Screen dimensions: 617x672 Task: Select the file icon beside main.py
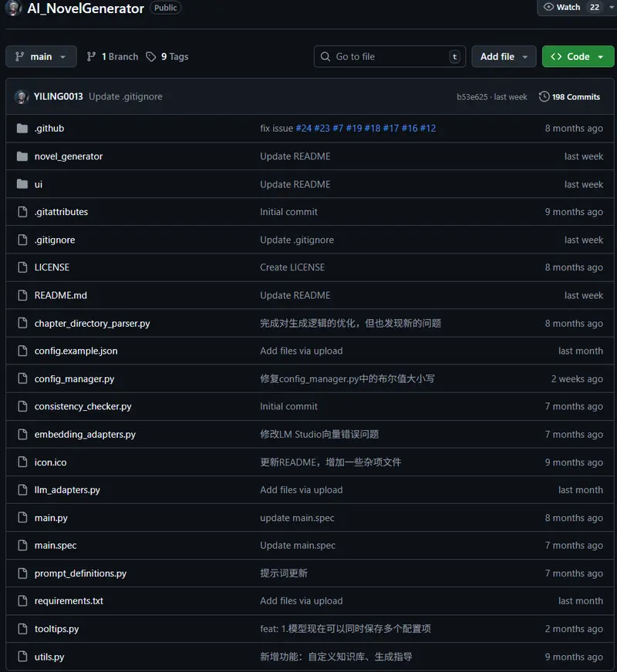click(x=22, y=517)
